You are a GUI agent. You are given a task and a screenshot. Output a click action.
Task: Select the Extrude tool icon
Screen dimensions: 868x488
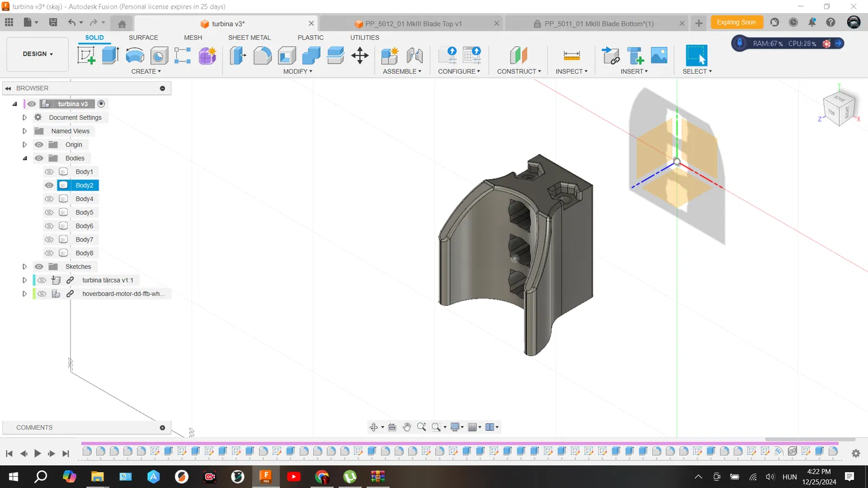111,55
